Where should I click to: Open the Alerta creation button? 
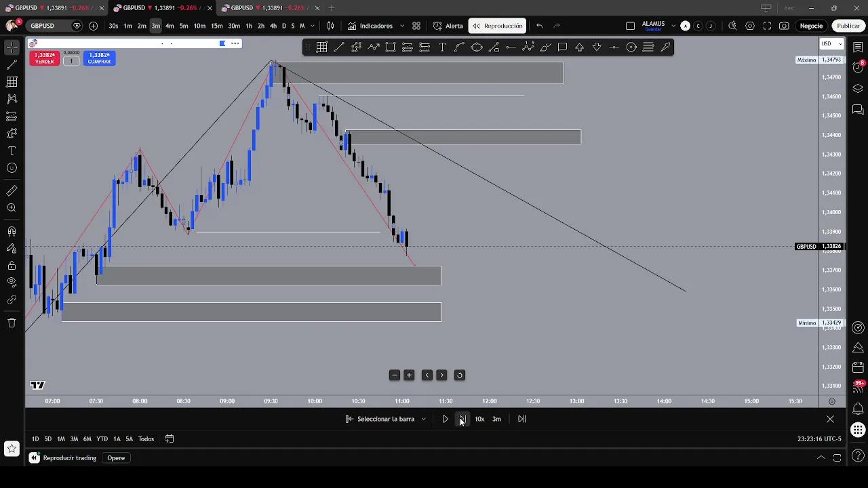448,26
